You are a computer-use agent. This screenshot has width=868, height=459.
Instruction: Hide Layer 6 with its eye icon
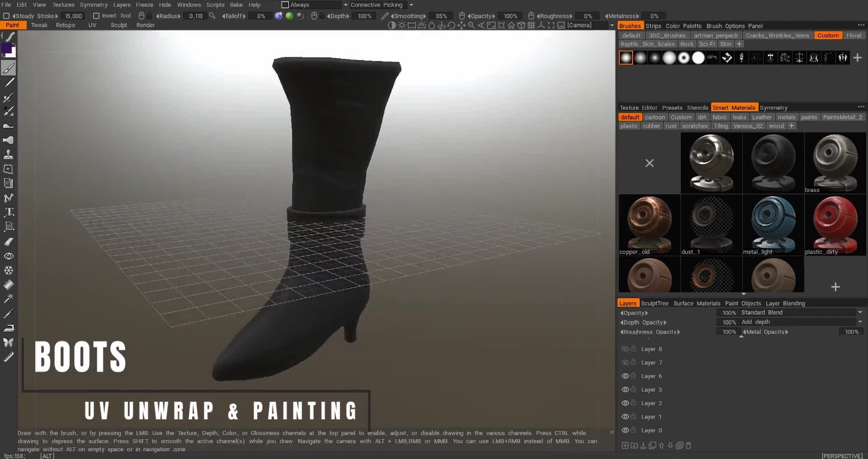pos(625,376)
